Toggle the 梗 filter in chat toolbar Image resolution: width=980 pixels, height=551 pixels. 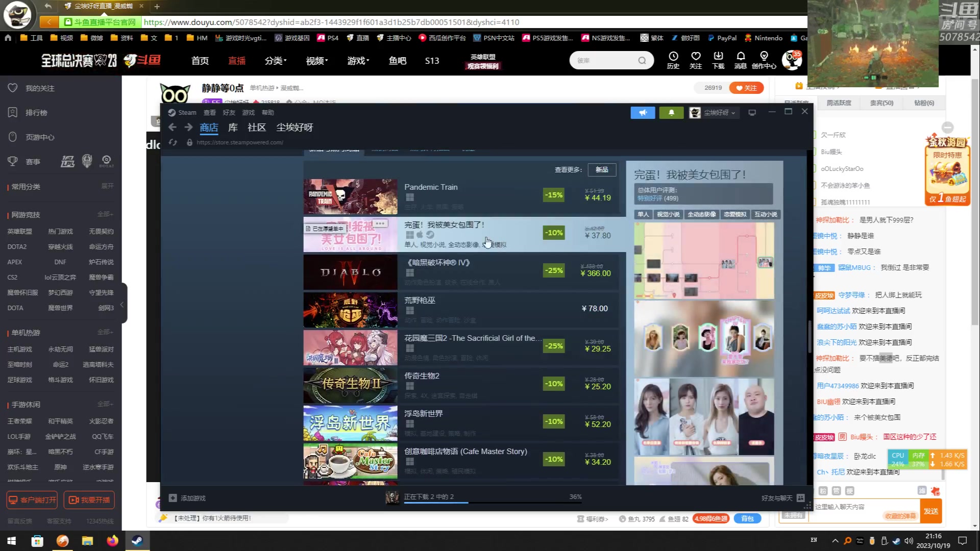pos(849,491)
